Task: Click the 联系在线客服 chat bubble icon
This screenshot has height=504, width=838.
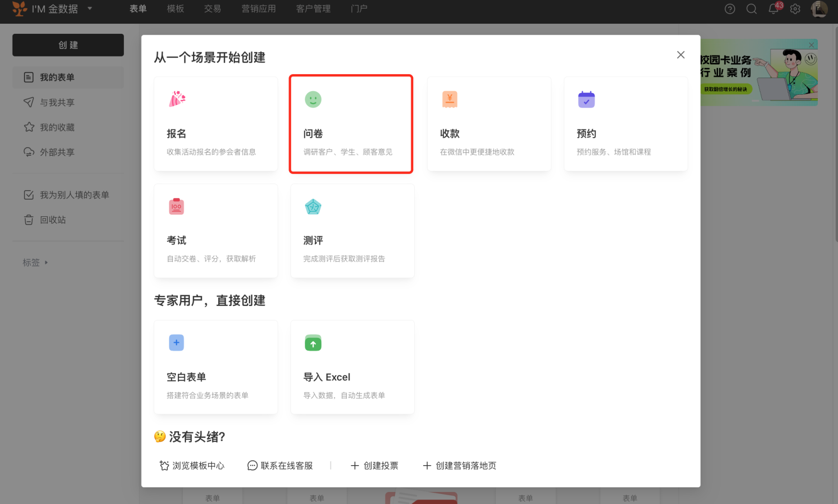Action: click(252, 466)
